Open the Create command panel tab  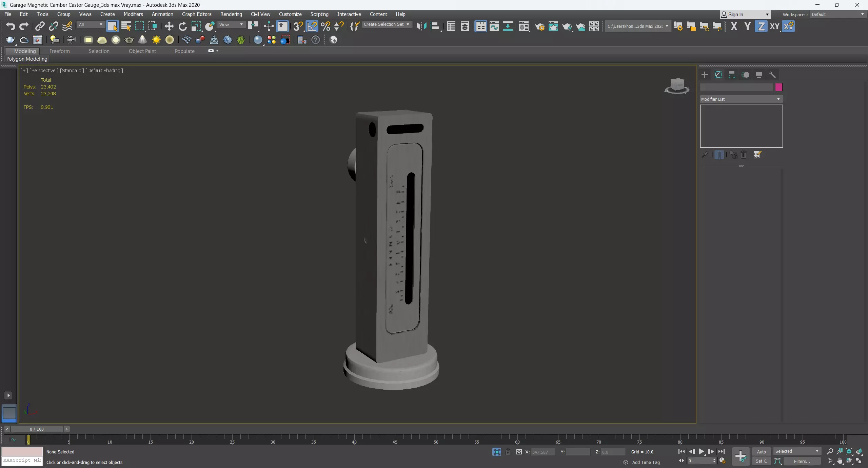pos(705,75)
